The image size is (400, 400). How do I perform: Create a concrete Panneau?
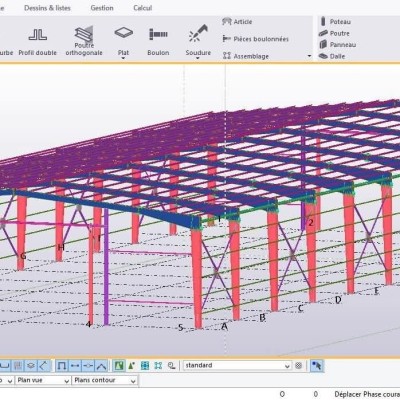pyautogui.click(x=338, y=44)
